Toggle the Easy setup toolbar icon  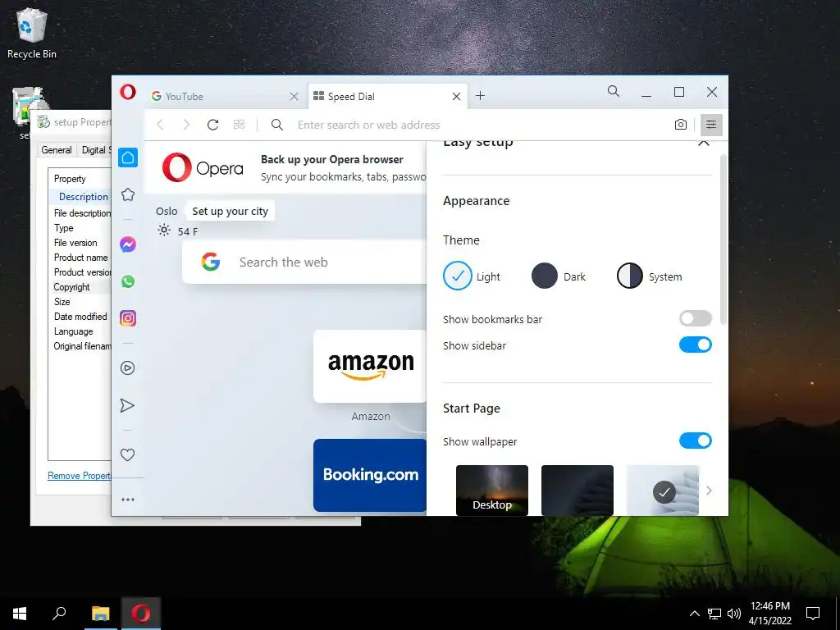(x=711, y=125)
